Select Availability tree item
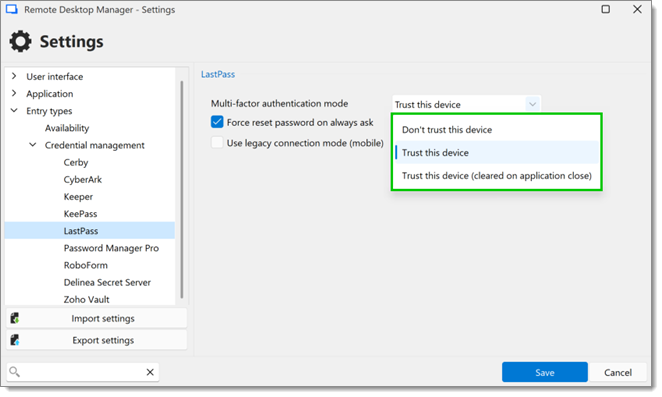Viewport: 662px width, 397px height. tap(67, 128)
